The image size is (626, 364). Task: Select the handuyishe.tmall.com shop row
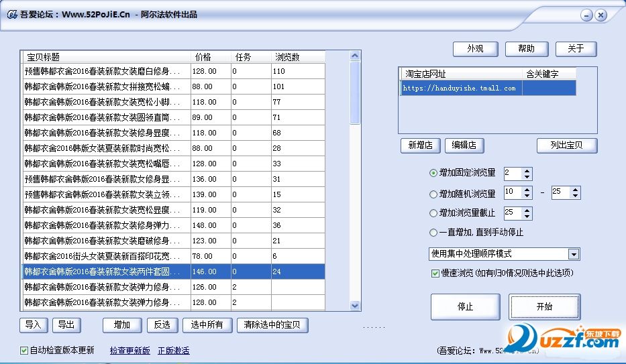click(488, 88)
